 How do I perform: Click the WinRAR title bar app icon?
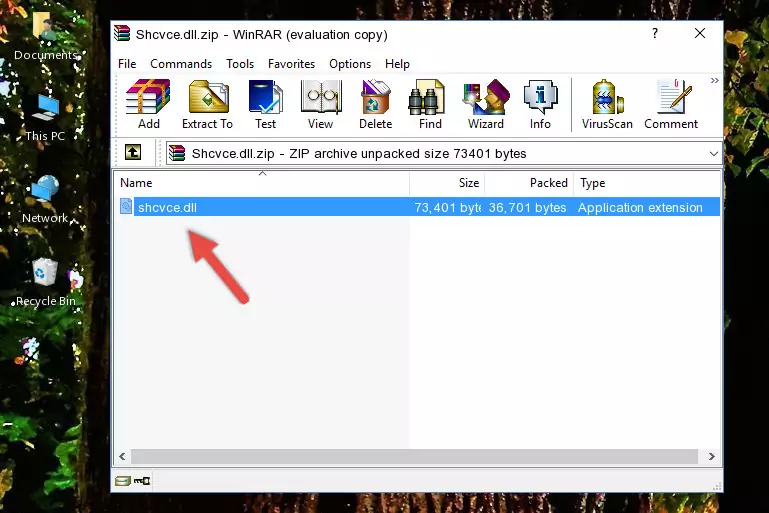(x=122, y=33)
